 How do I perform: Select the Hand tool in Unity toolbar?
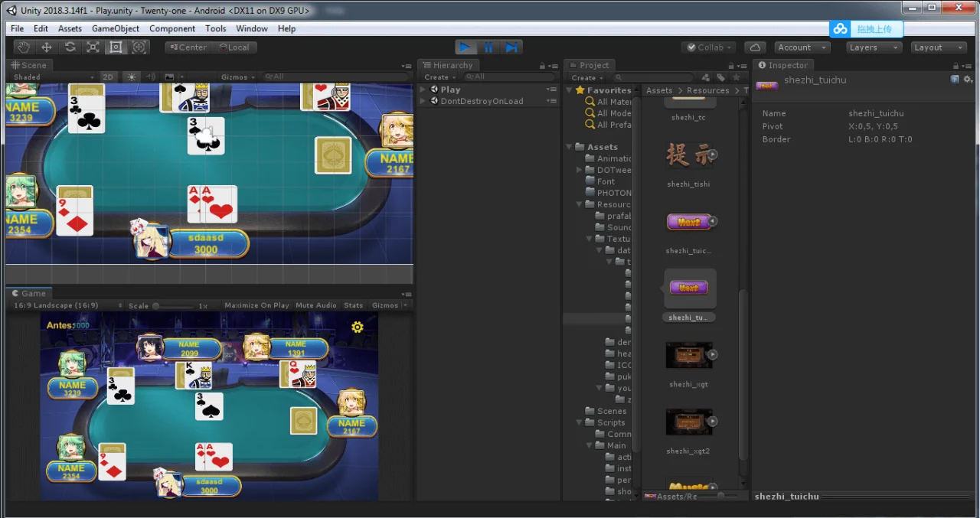(23, 47)
